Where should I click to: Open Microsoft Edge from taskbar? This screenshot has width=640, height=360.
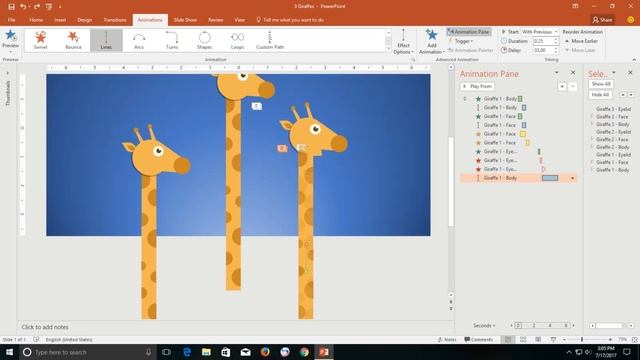pyautogui.click(x=187, y=352)
